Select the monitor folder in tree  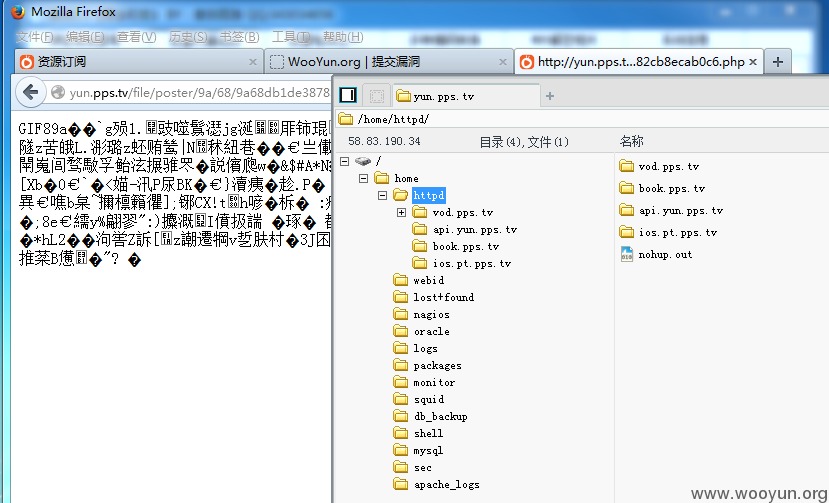tap(425, 382)
